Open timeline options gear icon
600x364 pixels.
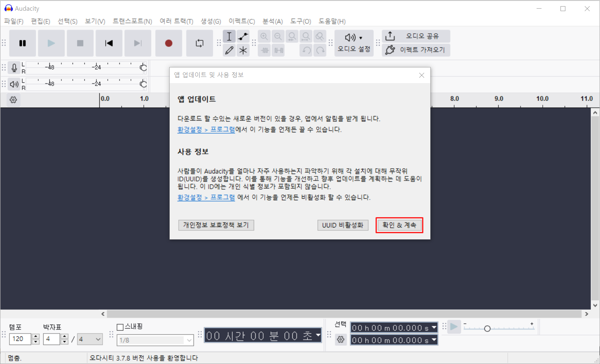(x=13, y=100)
